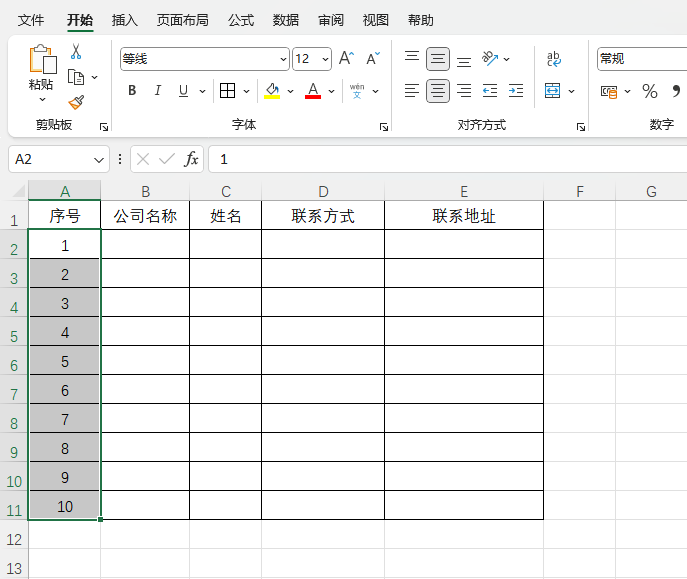Image resolution: width=687 pixels, height=579 pixels.
Task: Click the Paste clipboard icon
Action: coord(42,58)
